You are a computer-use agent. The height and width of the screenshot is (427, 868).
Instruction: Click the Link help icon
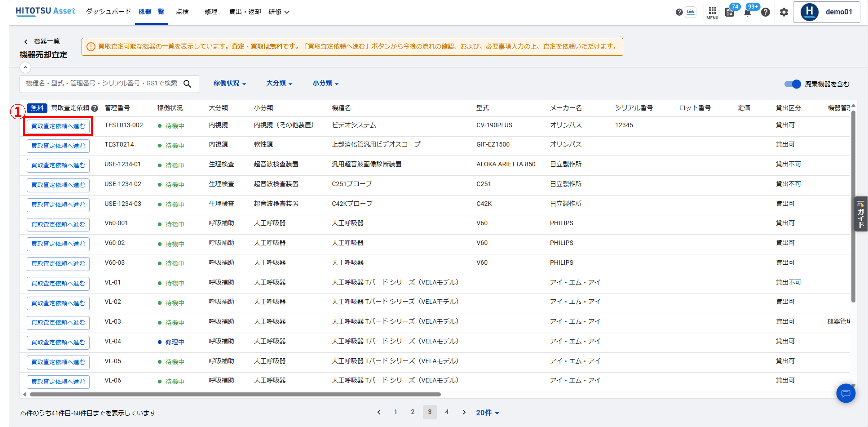tap(690, 12)
